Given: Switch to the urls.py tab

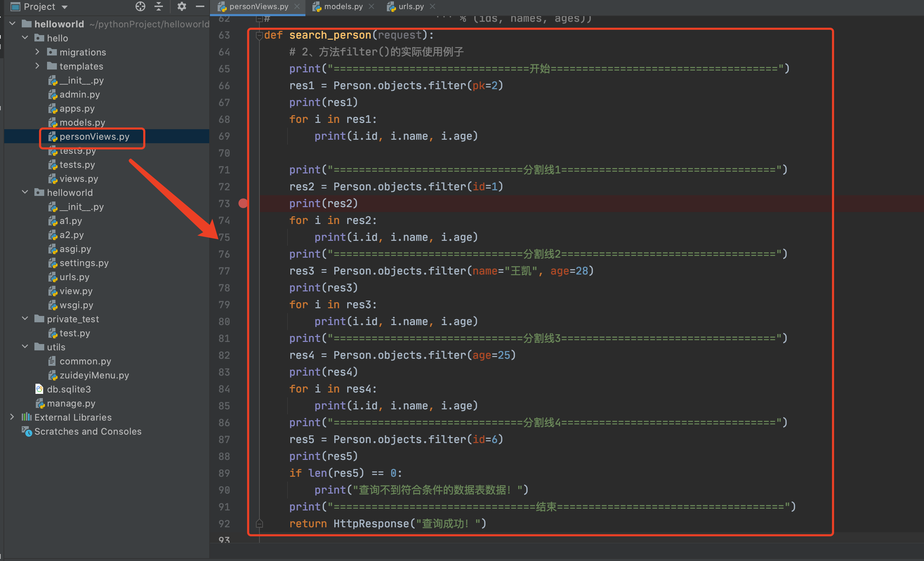Looking at the screenshot, I should pyautogui.click(x=411, y=6).
